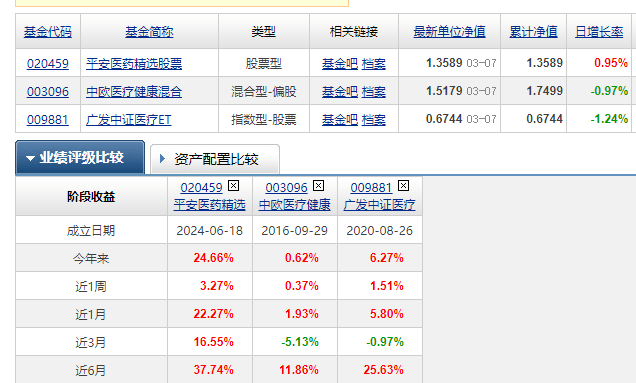Select the 成立日期 row label
The image size is (636, 383).
91,230
